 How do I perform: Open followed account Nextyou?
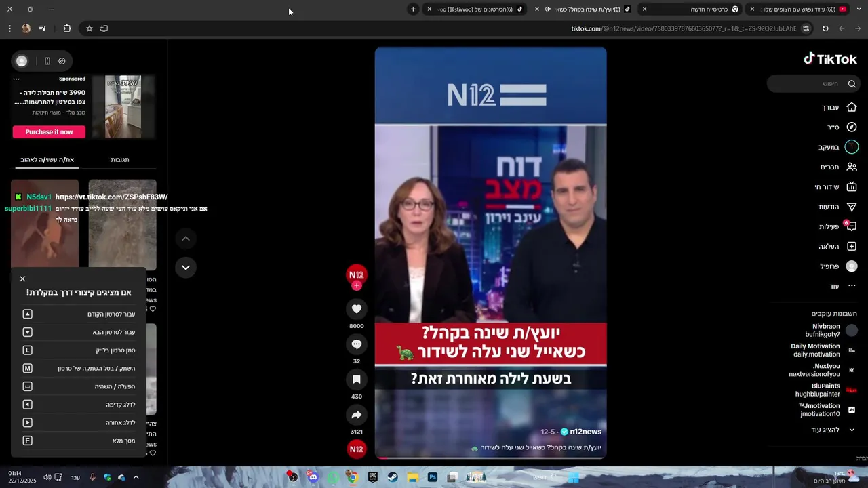click(823, 370)
